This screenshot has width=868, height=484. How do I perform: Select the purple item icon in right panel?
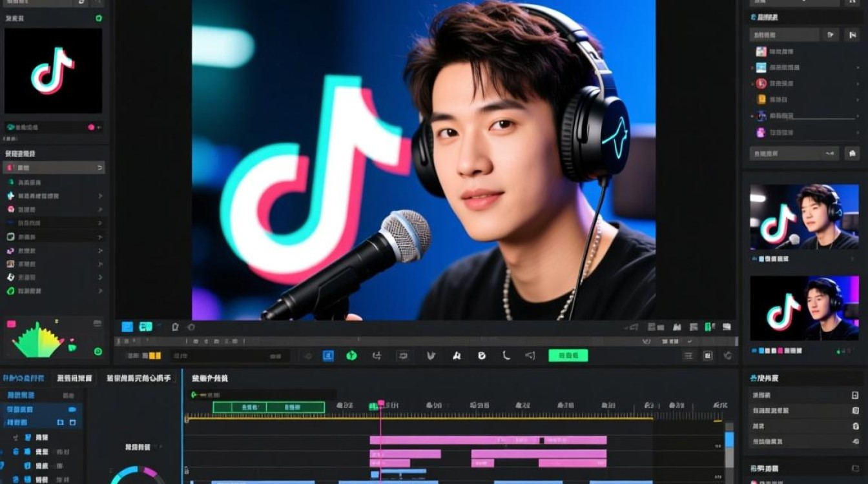(761, 132)
